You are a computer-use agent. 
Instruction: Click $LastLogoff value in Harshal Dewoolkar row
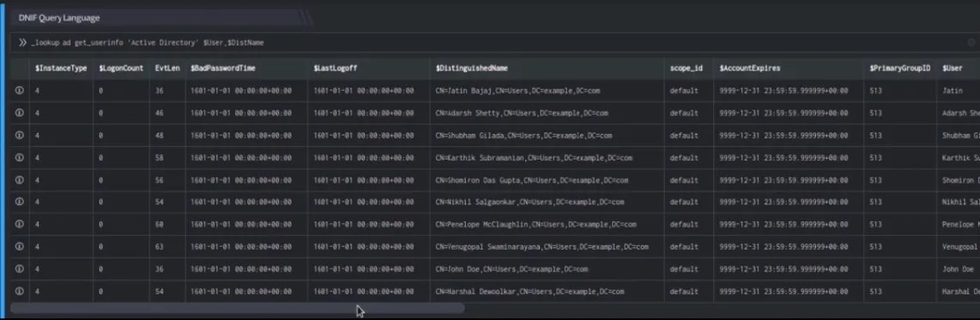[364, 291]
